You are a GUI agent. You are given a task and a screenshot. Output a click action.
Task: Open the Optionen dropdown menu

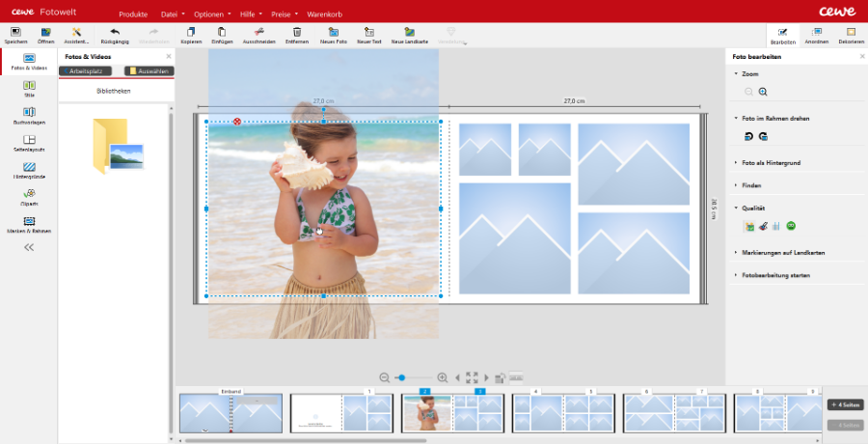pos(211,15)
